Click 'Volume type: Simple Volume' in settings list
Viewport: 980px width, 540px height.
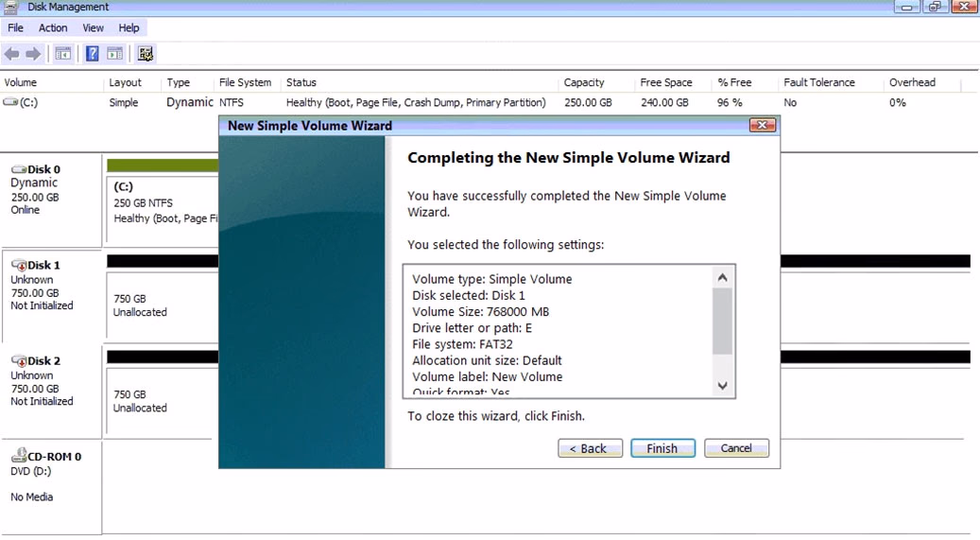pyautogui.click(x=491, y=279)
